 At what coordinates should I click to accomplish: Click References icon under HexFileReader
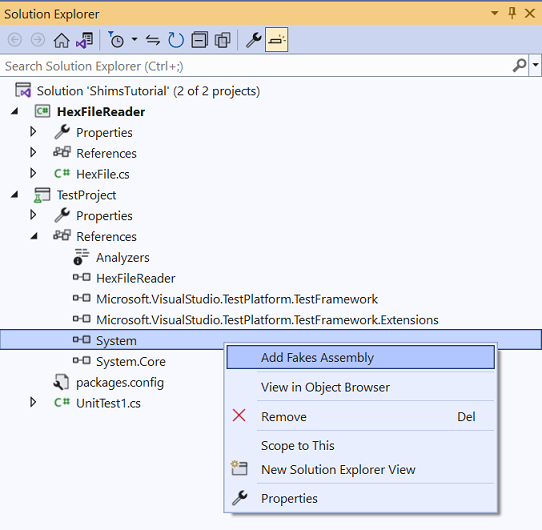(x=62, y=152)
